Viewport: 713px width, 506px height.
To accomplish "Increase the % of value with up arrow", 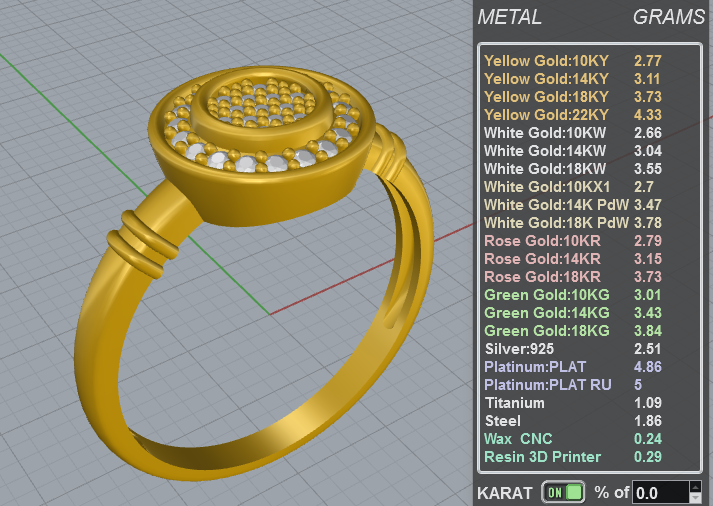I will (x=695, y=487).
